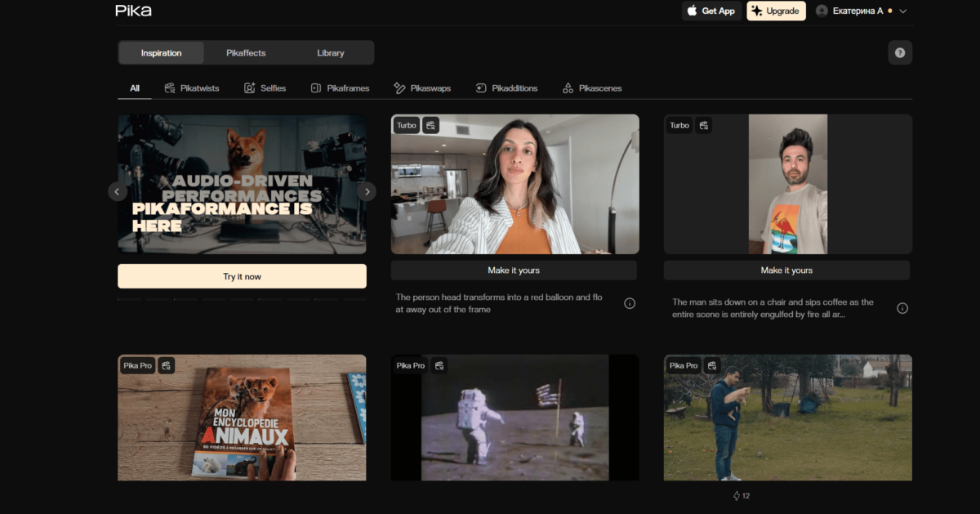This screenshot has width=980, height=514.
Task: Open the help question mark icon
Action: [900, 52]
